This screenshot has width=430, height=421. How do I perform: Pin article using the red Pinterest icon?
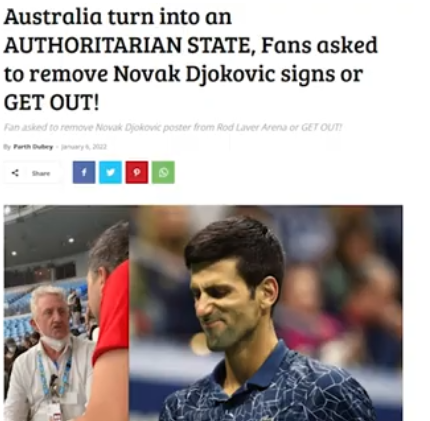[137, 172]
